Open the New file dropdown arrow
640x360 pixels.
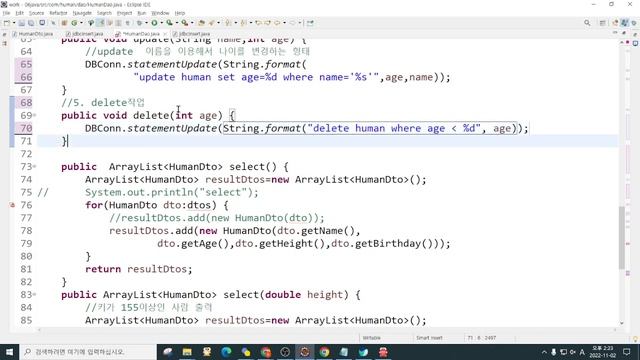(x=14, y=23)
